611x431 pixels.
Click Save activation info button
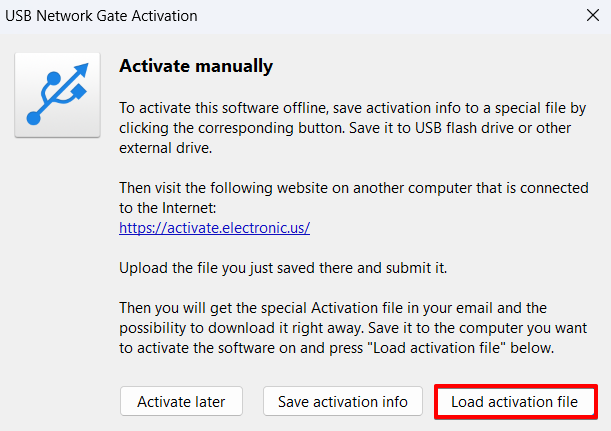pyautogui.click(x=343, y=402)
